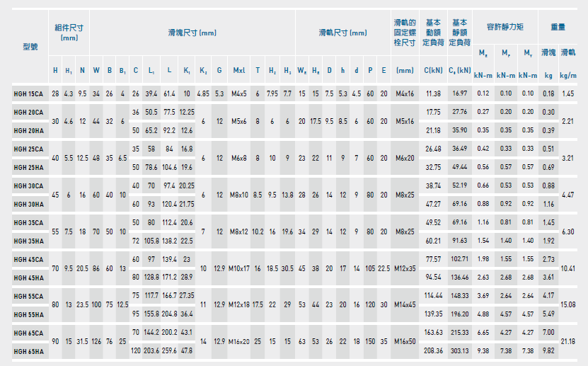Click the HGH 35CA model label

point(28,222)
